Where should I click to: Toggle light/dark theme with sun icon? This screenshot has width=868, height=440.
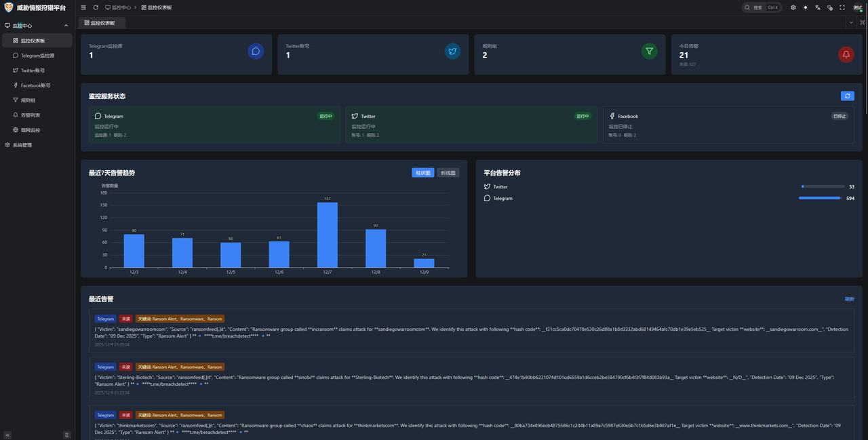pyautogui.click(x=806, y=7)
